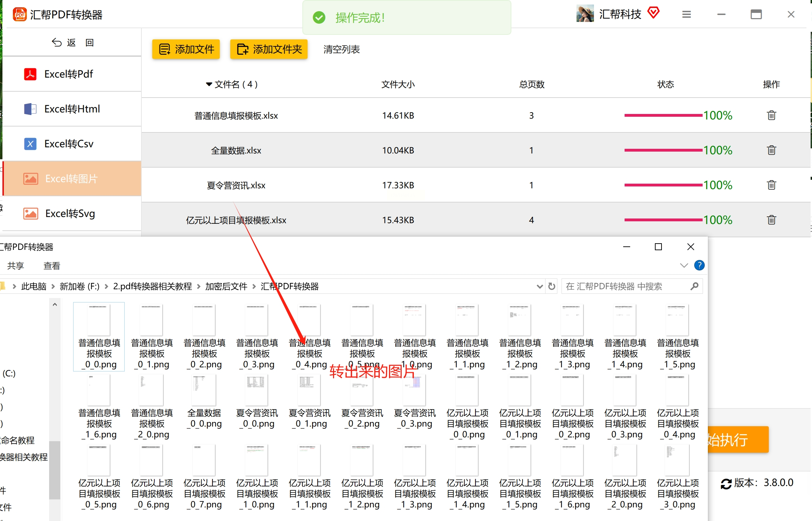Click the VIP diamond icon beside 汇帮科技
This screenshot has height=521, width=812.
(654, 13)
